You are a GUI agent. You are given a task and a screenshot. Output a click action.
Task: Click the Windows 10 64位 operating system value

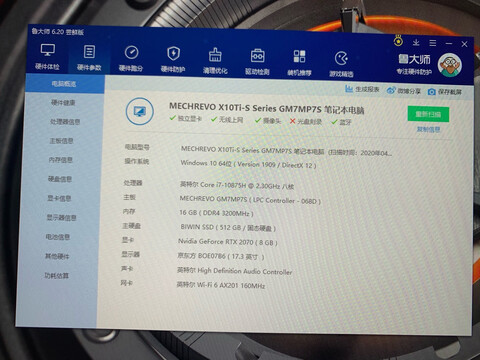(x=248, y=164)
